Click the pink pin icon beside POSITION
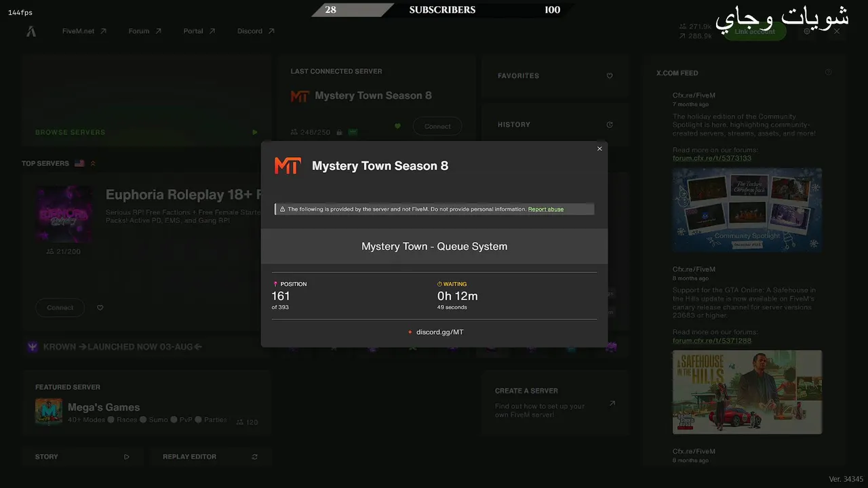868x488 pixels. (275, 284)
